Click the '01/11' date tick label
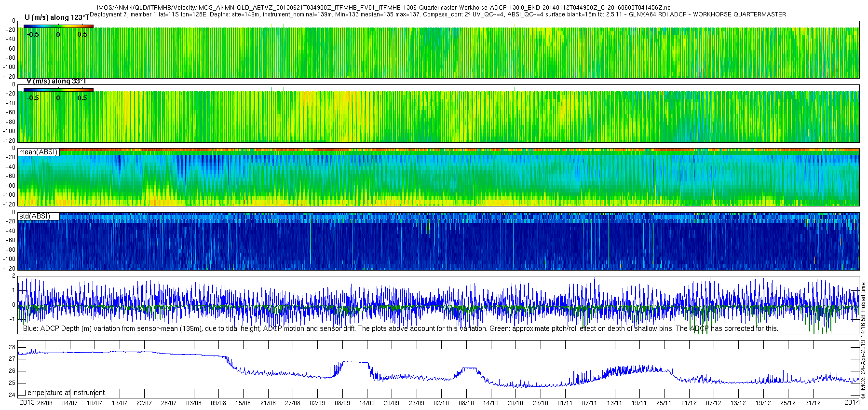 pyautogui.click(x=565, y=403)
